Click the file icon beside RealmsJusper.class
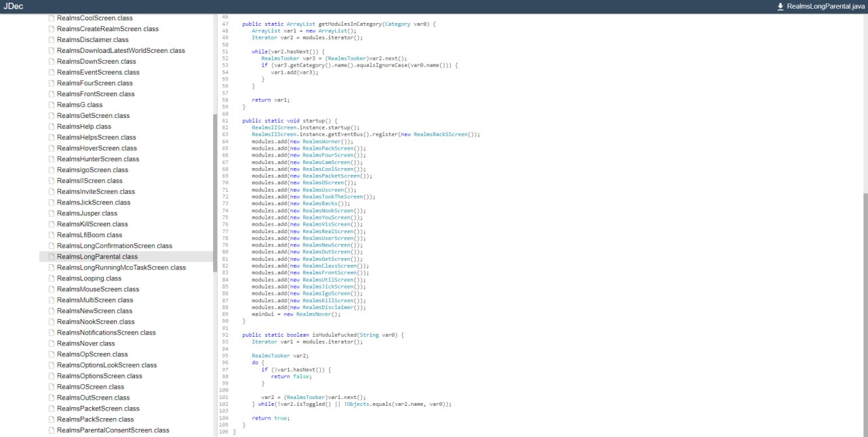Viewport: 868px width, 437px height. [52, 213]
